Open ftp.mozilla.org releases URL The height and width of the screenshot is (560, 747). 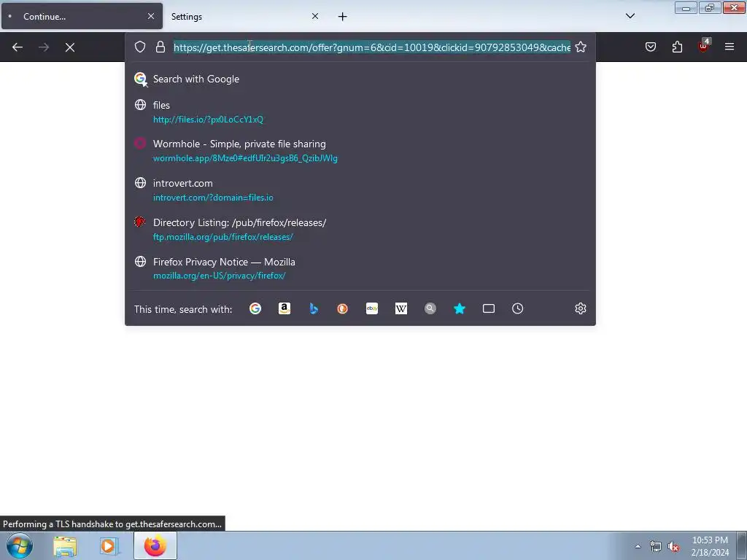[223, 237]
